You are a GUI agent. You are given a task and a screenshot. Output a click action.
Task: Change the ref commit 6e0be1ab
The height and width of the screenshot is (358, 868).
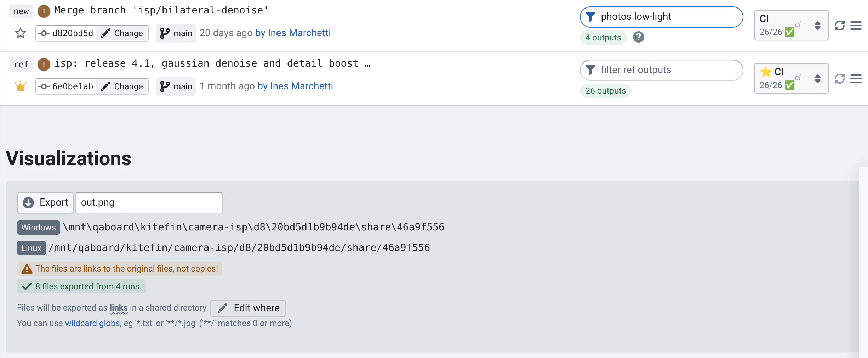[x=122, y=86]
